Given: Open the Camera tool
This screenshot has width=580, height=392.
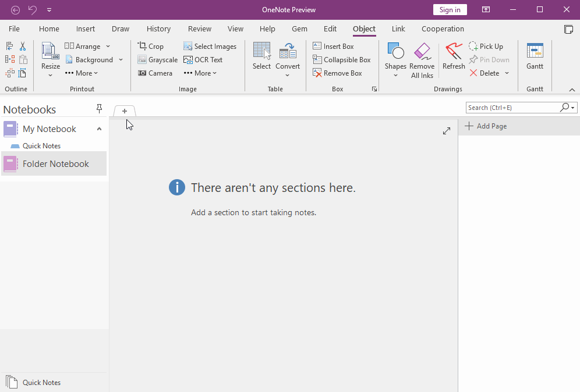Looking at the screenshot, I should pos(155,73).
